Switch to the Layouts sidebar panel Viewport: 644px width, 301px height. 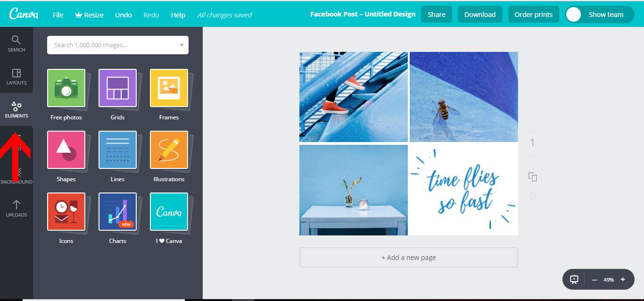17,77
